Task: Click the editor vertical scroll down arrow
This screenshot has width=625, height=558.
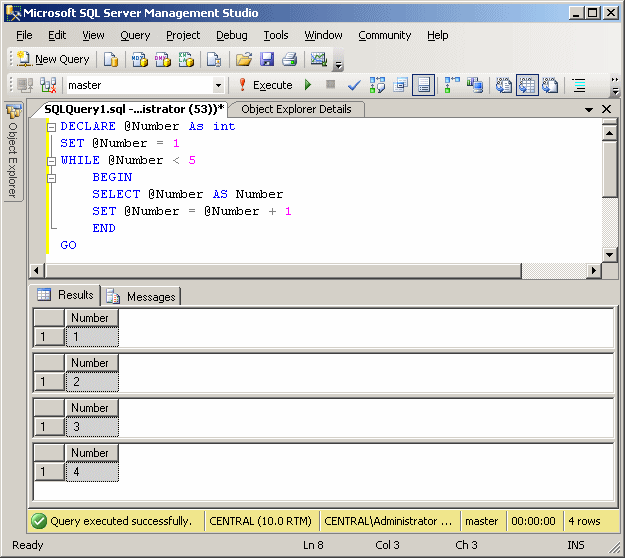Action: tap(609, 254)
